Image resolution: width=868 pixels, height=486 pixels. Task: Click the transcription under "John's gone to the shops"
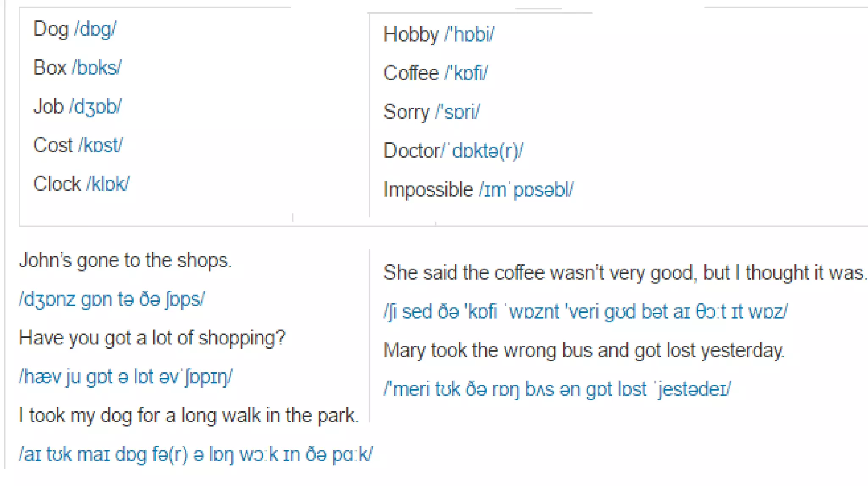[112, 300]
